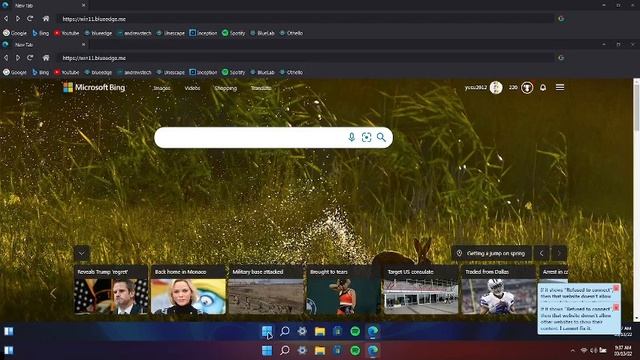The image size is (640, 360).
Task: Open Bing bookmark in the second nested bookmarks bar
Action: (x=40, y=72)
